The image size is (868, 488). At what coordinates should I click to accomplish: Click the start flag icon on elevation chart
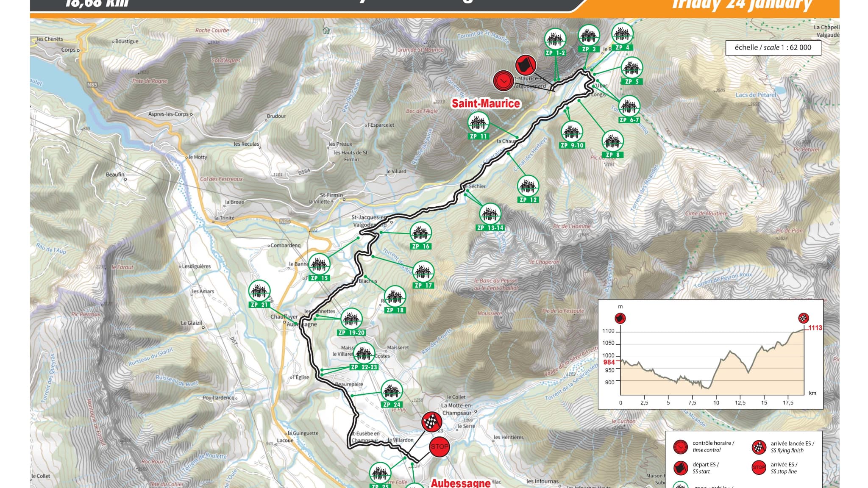(x=620, y=318)
